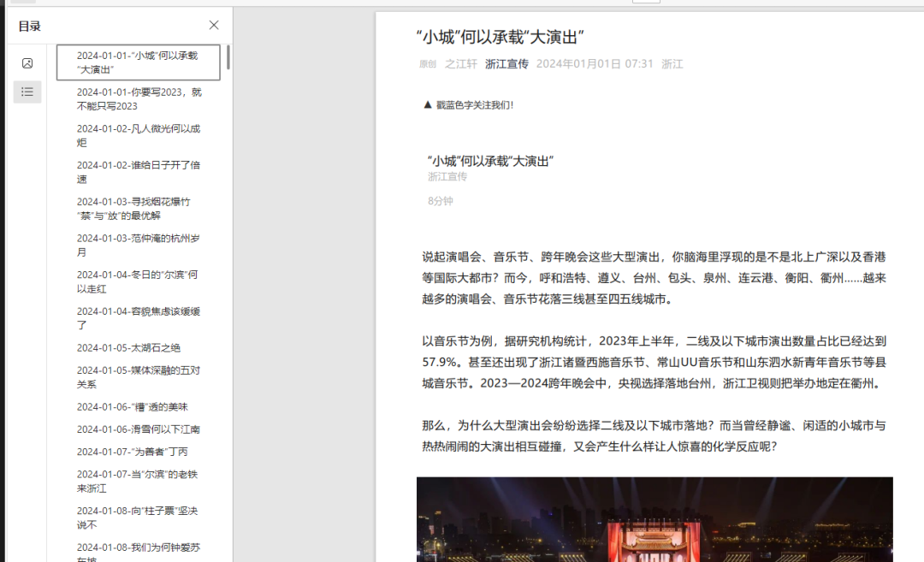Open bookmark 2024-01-01-"小城"何以承载"大演出"

[139, 62]
